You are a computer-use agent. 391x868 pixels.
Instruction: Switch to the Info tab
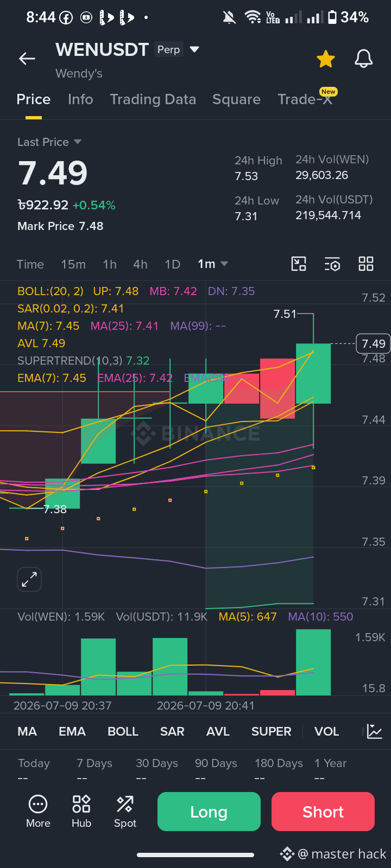(x=80, y=99)
